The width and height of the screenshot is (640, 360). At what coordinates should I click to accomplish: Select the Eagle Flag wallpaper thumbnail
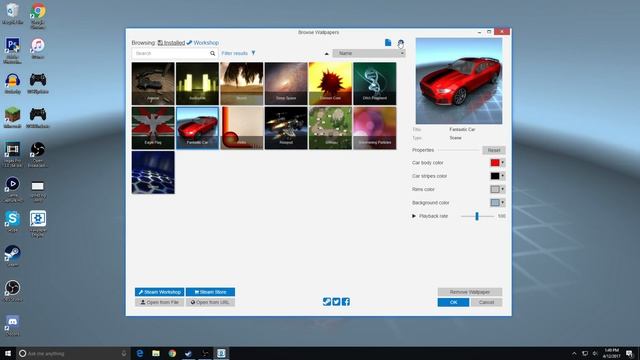(x=153, y=128)
